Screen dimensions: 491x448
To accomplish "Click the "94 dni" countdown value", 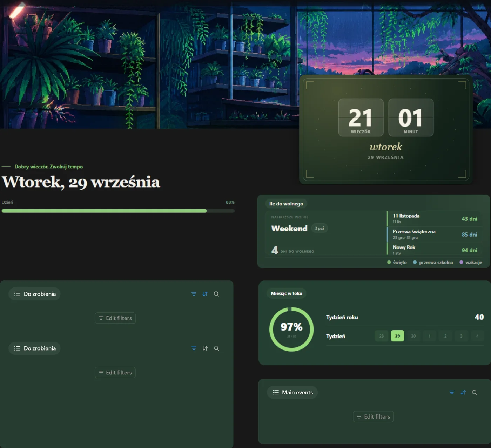I will click(469, 250).
